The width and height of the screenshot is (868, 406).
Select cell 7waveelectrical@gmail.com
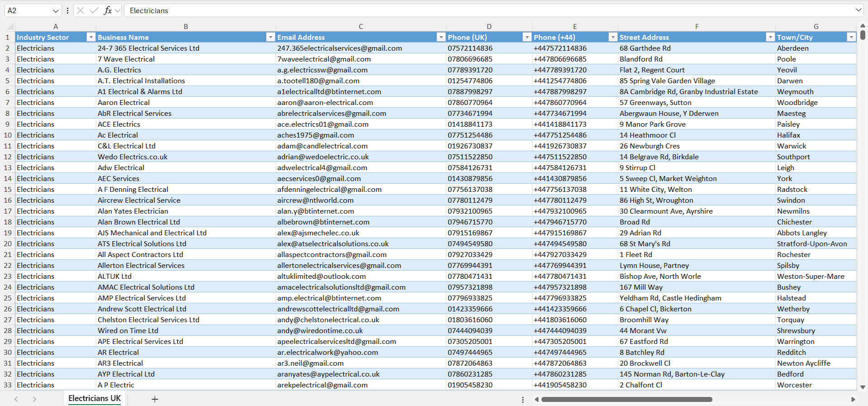[x=361, y=59]
